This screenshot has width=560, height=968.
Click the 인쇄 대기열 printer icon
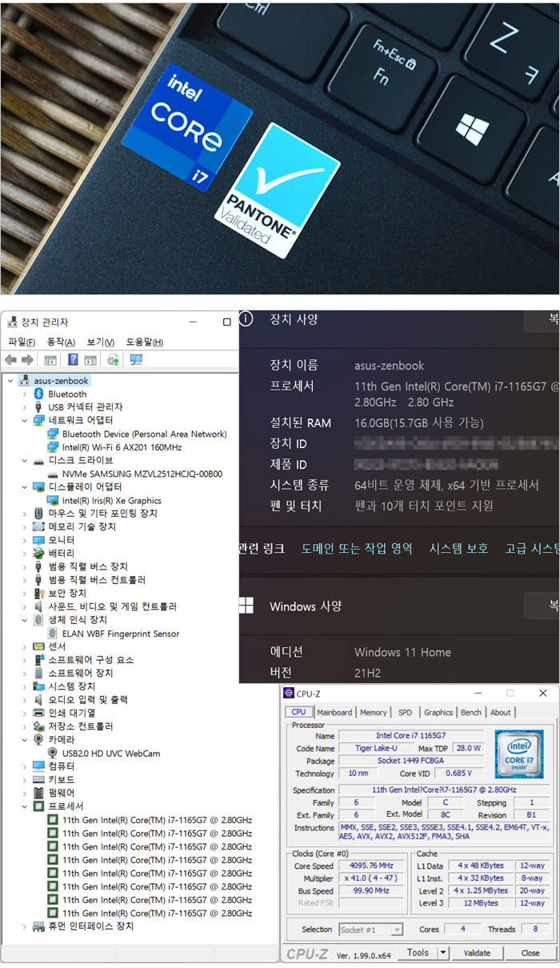[38, 713]
